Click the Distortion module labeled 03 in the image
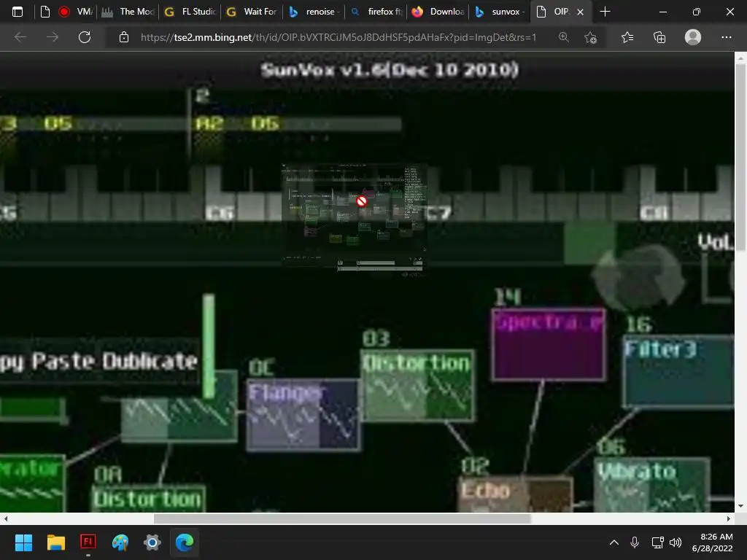This screenshot has width=747, height=560. (x=417, y=386)
